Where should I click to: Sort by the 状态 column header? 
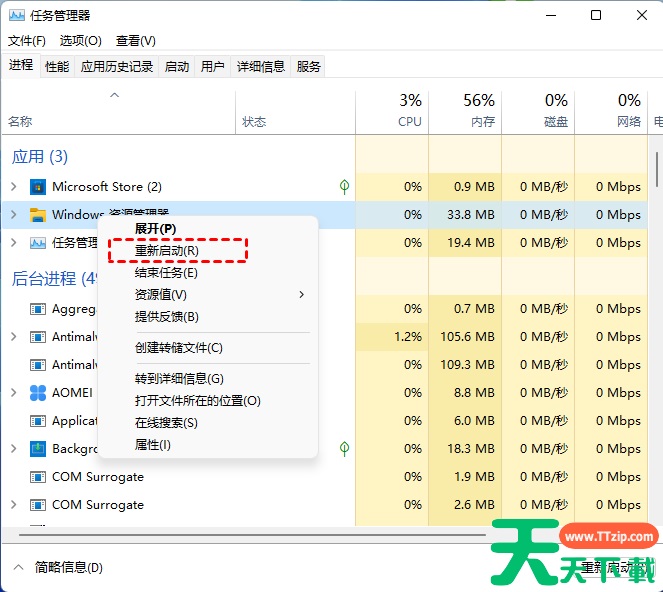pos(295,112)
